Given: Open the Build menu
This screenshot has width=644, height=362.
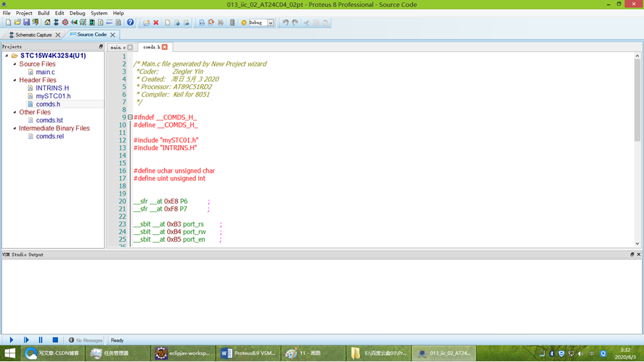Looking at the screenshot, I should [44, 13].
